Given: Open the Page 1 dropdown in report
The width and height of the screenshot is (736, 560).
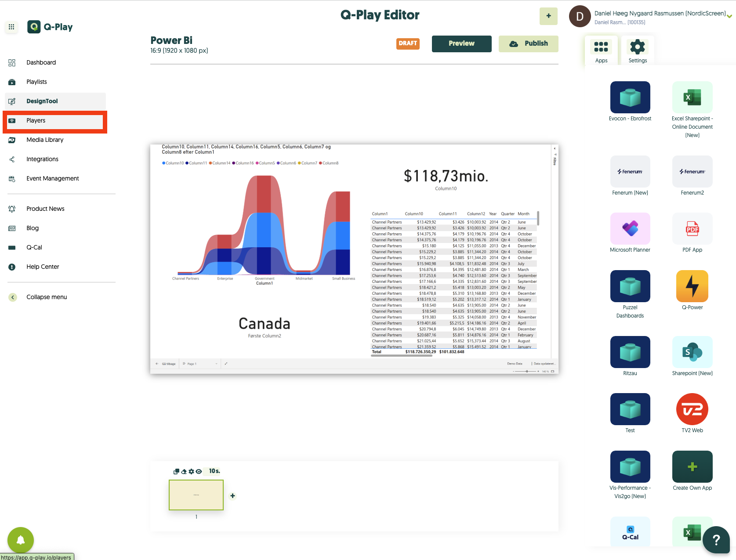Looking at the screenshot, I should pyautogui.click(x=200, y=364).
